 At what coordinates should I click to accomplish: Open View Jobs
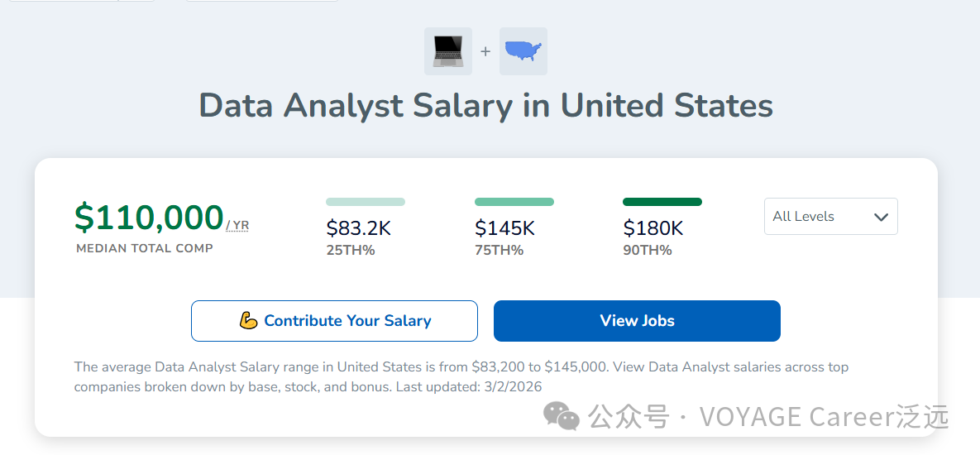coord(637,321)
